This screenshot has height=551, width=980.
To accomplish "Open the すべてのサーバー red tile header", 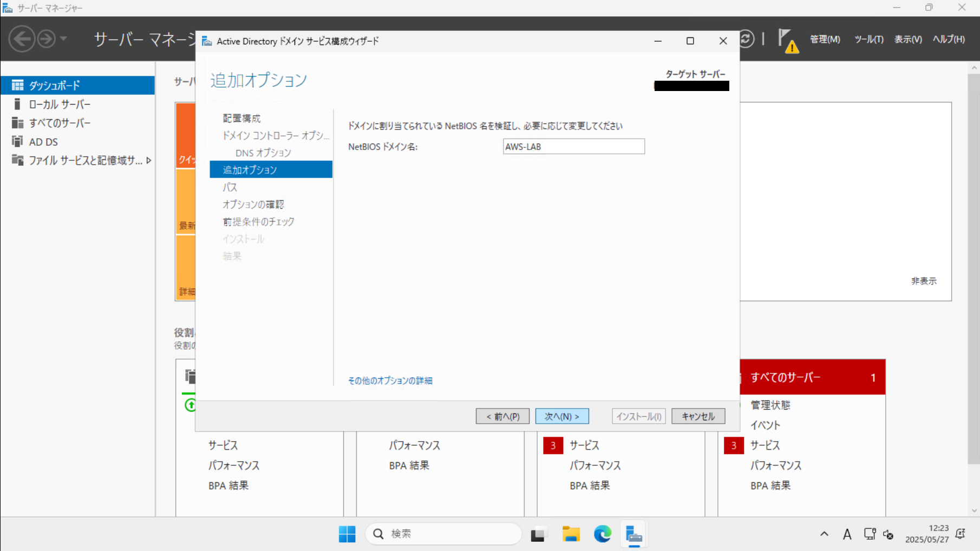I will [812, 377].
